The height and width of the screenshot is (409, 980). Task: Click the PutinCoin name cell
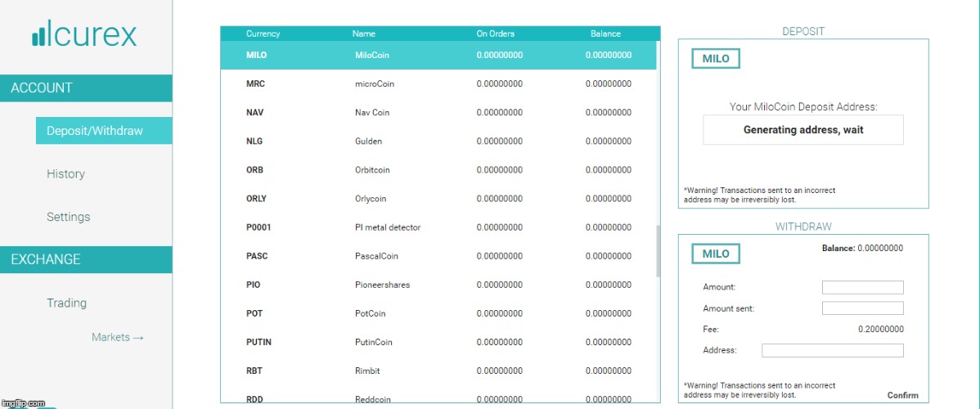pos(374,343)
